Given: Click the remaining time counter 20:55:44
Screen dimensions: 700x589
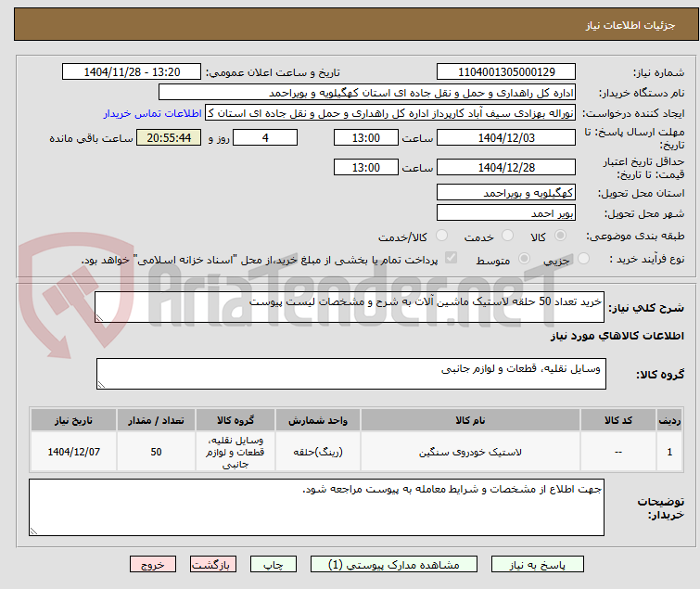Looking at the screenshot, I should tap(169, 137).
